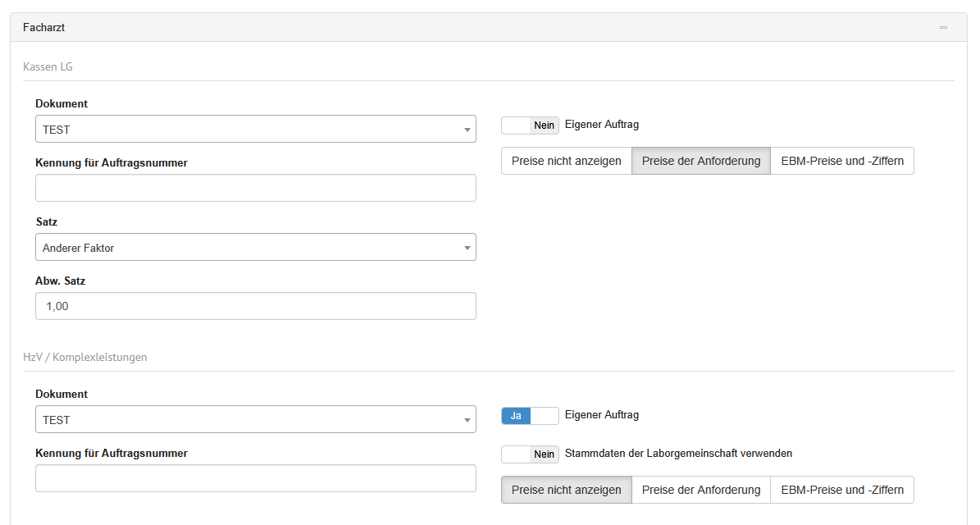Screen dimensions: 980x525
Task: Click the HzV / Komplexleistungen section heading
Action: tap(85, 357)
